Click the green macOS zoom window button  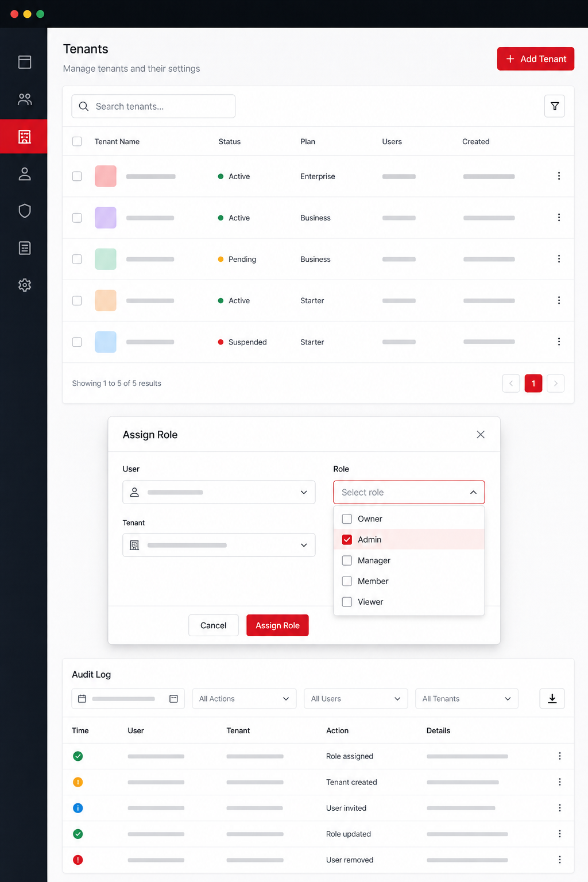tap(40, 14)
